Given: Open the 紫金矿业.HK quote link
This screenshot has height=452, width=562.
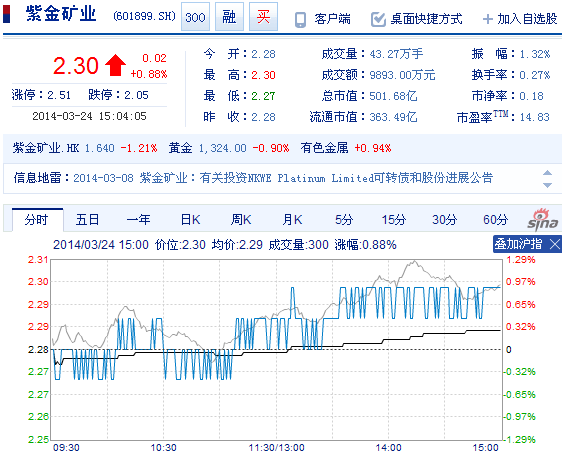Looking at the screenshot, I should pyautogui.click(x=46, y=148).
